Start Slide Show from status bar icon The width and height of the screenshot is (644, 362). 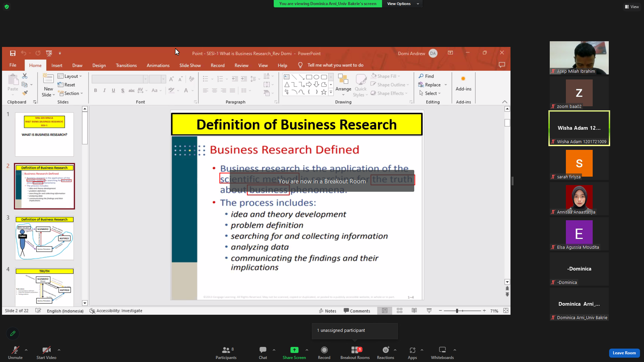[429, 311]
